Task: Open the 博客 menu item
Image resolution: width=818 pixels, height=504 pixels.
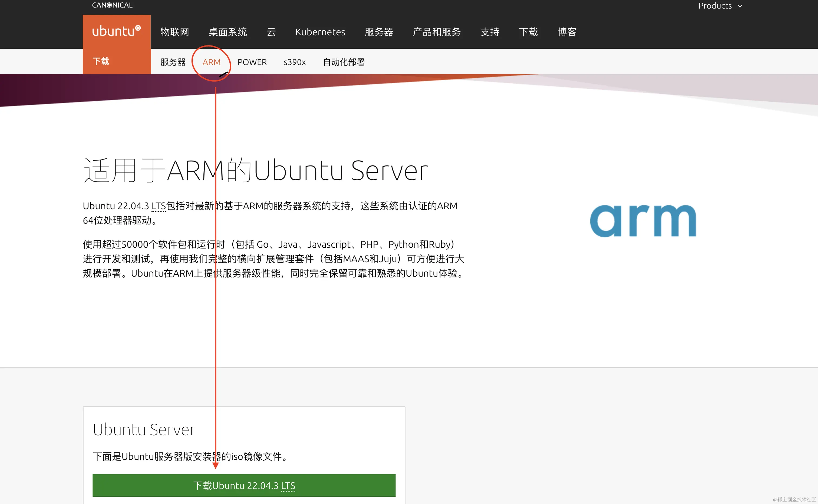Action: (x=567, y=32)
